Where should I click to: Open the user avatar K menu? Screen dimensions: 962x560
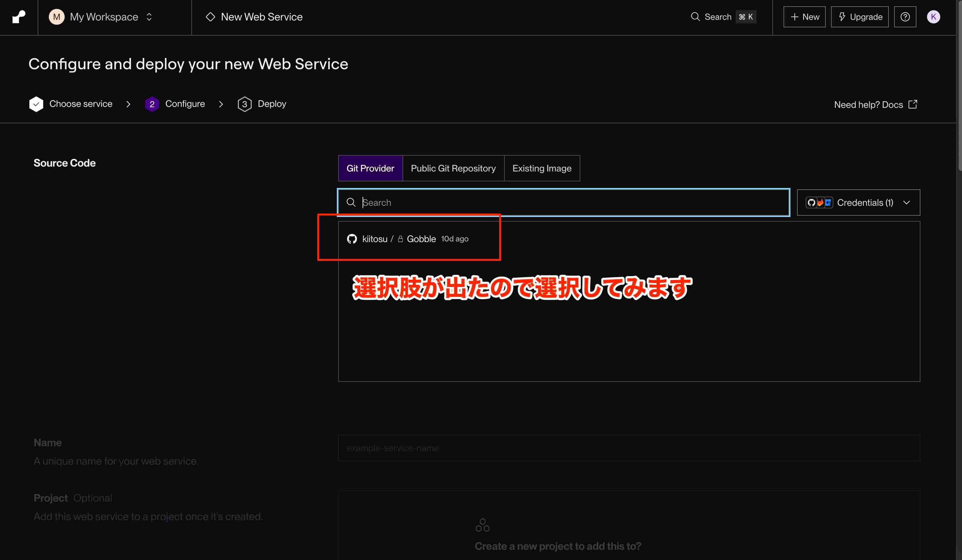pos(933,17)
